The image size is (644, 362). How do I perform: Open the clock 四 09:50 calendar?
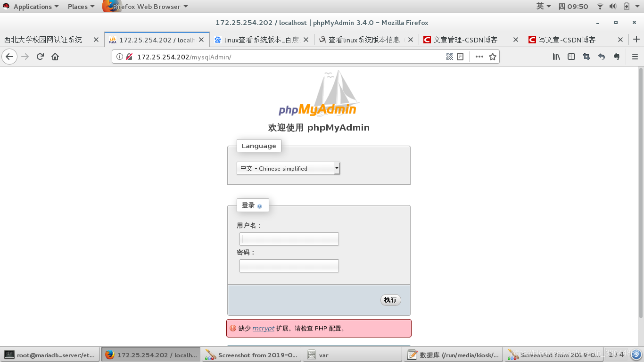coord(573,6)
